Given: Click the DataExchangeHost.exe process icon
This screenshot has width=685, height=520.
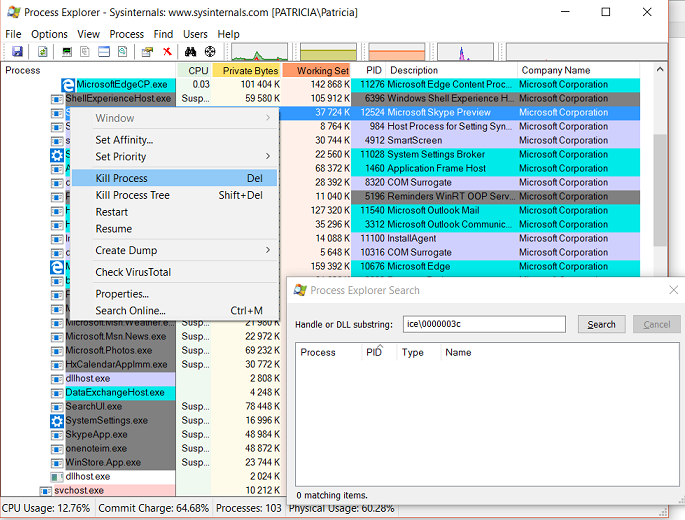Looking at the screenshot, I should click(57, 393).
